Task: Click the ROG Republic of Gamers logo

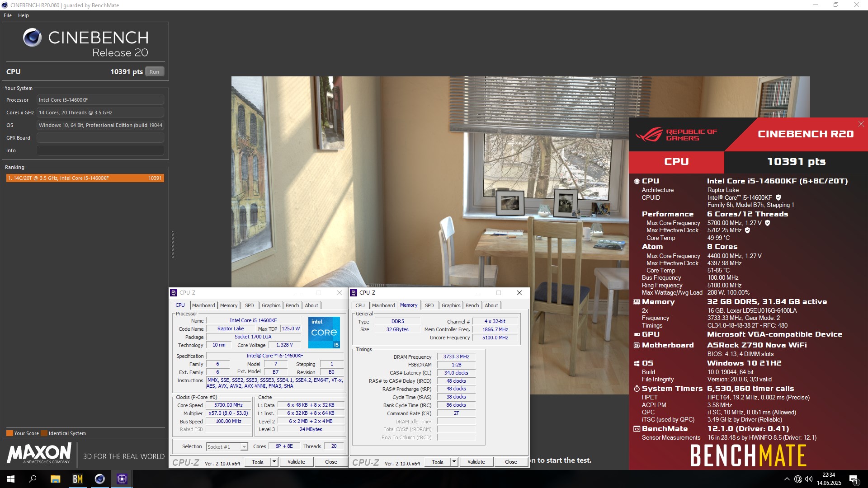Action: 676,135
